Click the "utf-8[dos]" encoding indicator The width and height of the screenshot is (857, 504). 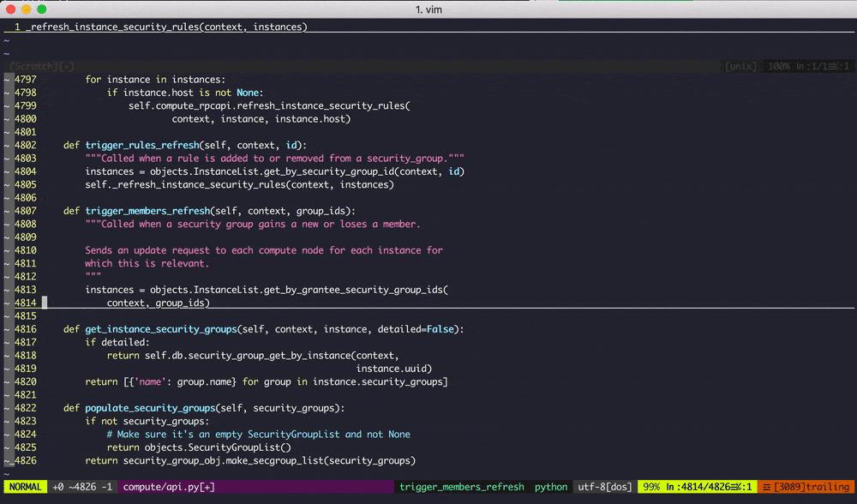(x=603, y=486)
